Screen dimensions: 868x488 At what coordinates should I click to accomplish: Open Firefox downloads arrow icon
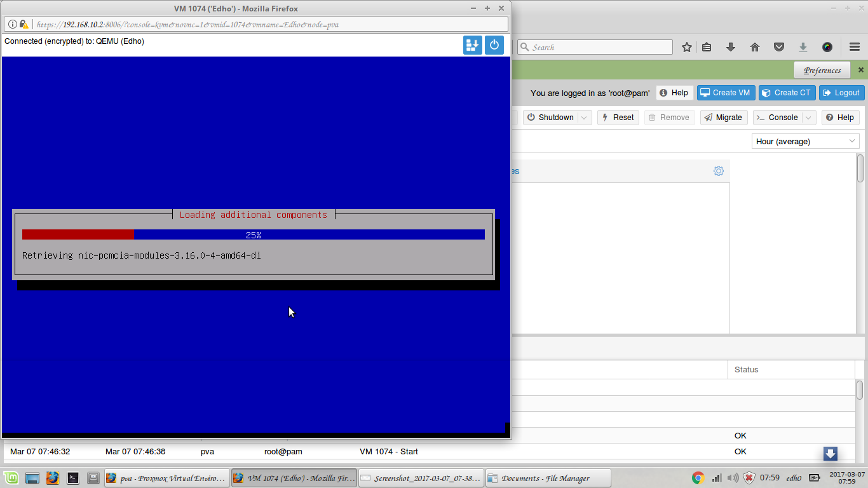click(731, 47)
